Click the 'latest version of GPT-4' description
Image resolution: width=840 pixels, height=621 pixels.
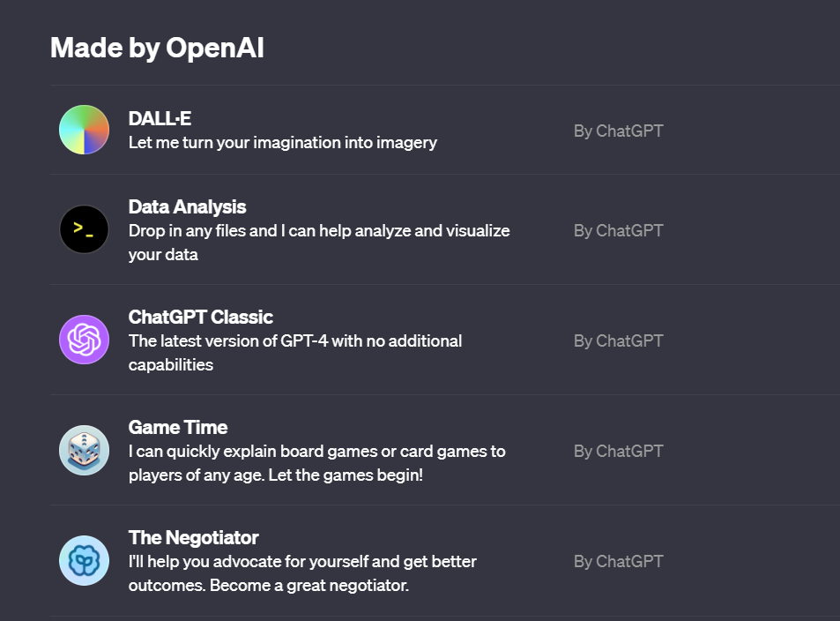(x=294, y=353)
